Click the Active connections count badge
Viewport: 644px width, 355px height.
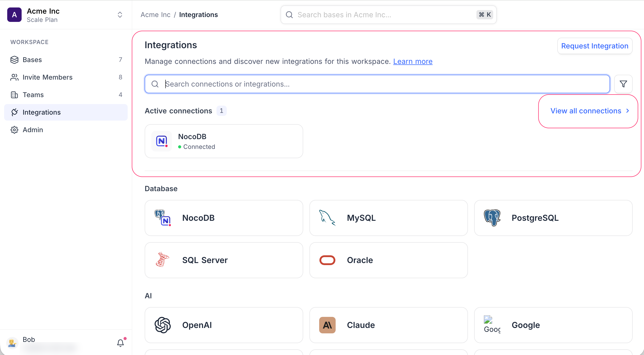click(221, 111)
